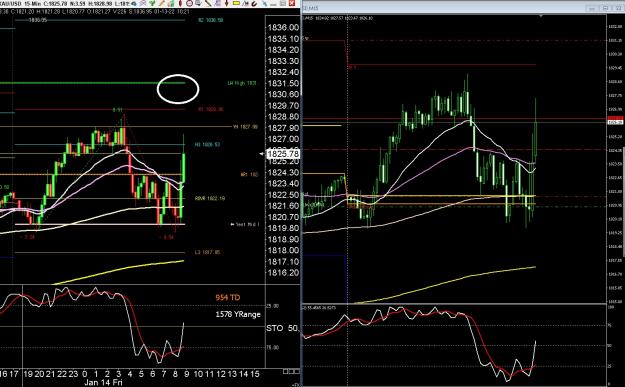The width and height of the screenshot is (625, 387).
Task: Click the 1831.50 price axis label
Action: 283,83
